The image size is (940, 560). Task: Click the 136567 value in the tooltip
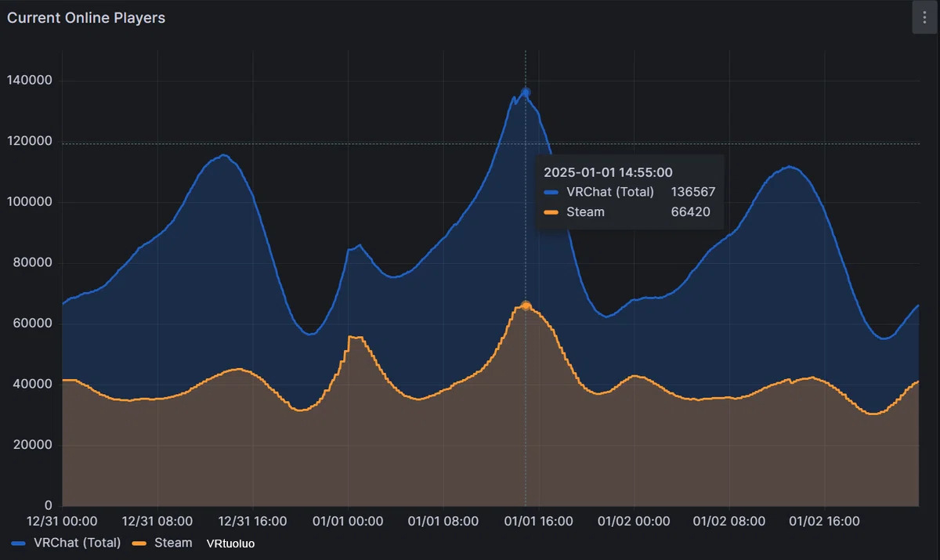pyautogui.click(x=692, y=192)
